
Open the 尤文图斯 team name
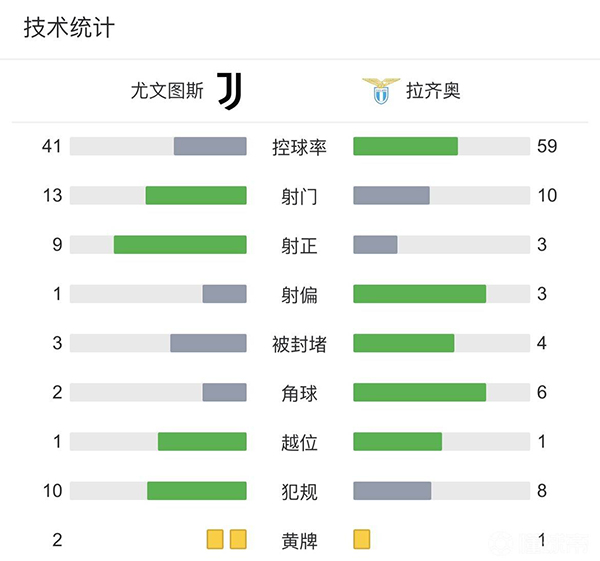167,92
